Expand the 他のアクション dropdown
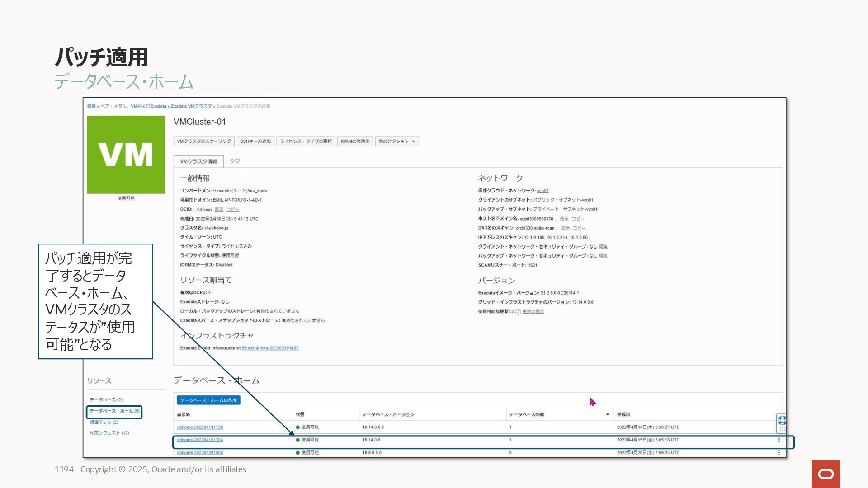Viewport: 868px width, 488px height. (x=397, y=141)
